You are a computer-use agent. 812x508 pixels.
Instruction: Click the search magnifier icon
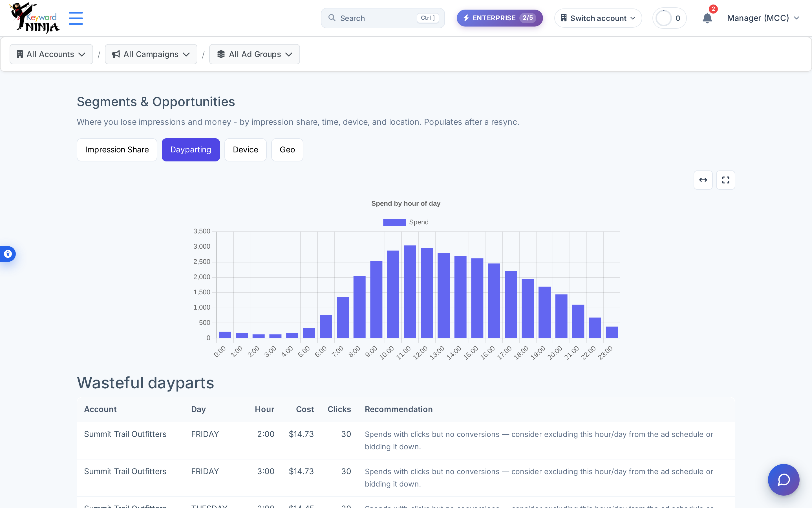point(332,18)
